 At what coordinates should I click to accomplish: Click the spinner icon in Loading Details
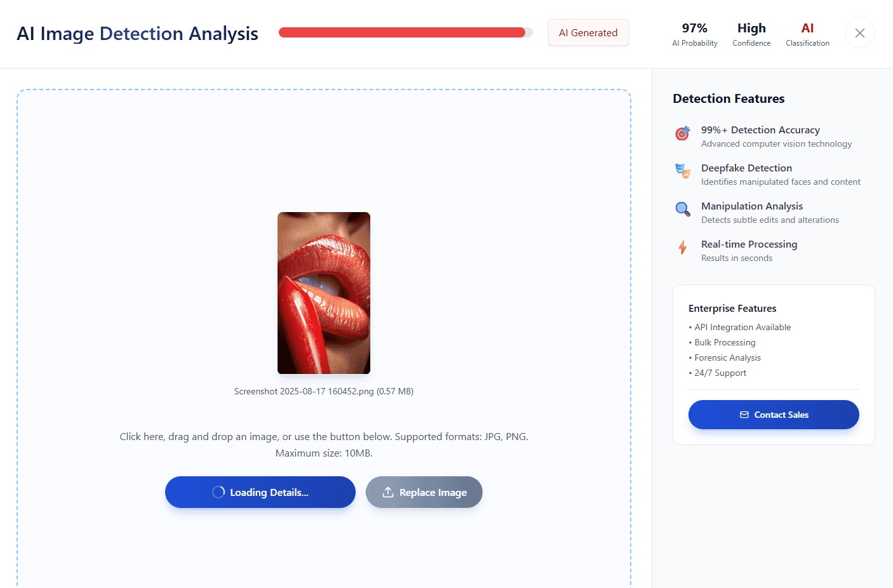(x=218, y=492)
